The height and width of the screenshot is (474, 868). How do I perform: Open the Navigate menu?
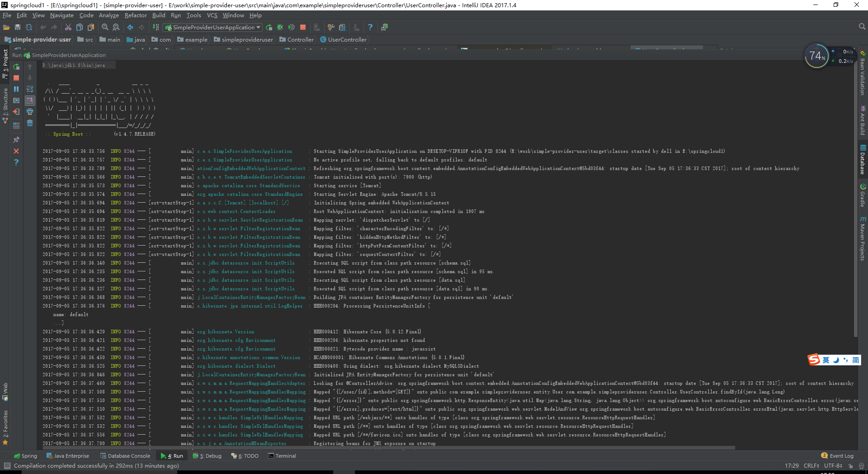coord(62,15)
